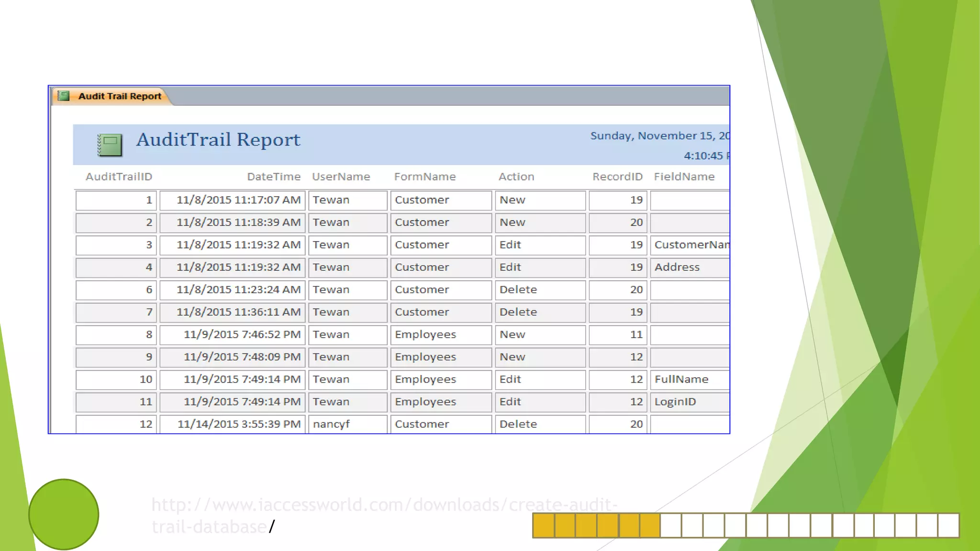Click the AuditTrail Report title text
Viewport: 980px width, 551px height.
coord(218,140)
